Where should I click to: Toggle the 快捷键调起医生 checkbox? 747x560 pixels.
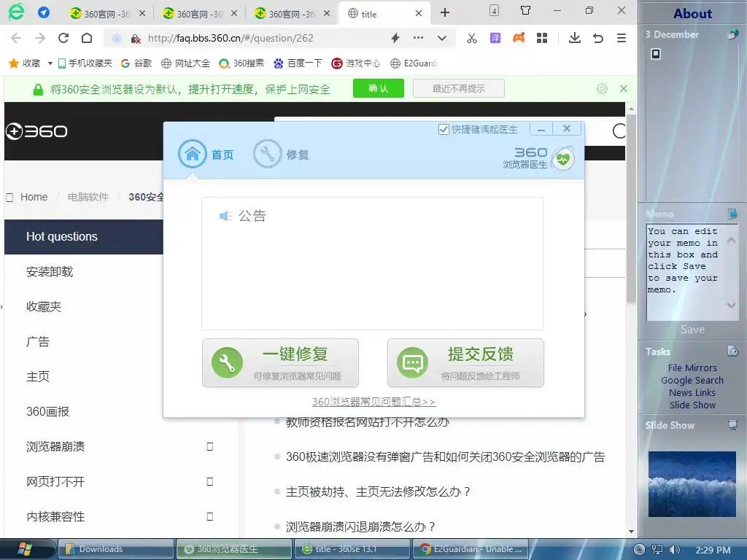(444, 129)
